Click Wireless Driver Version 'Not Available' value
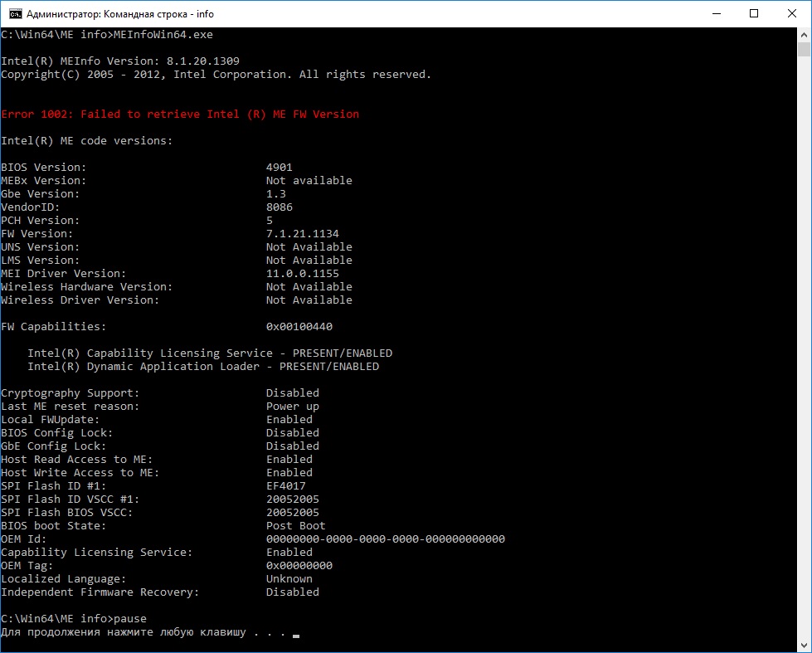The width and height of the screenshot is (812, 653). (309, 300)
